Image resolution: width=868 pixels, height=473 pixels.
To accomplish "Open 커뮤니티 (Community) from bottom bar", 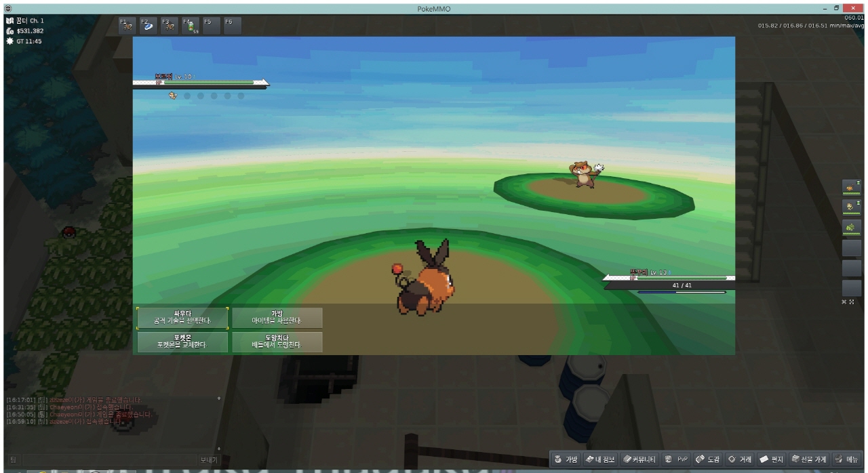I will (639, 459).
